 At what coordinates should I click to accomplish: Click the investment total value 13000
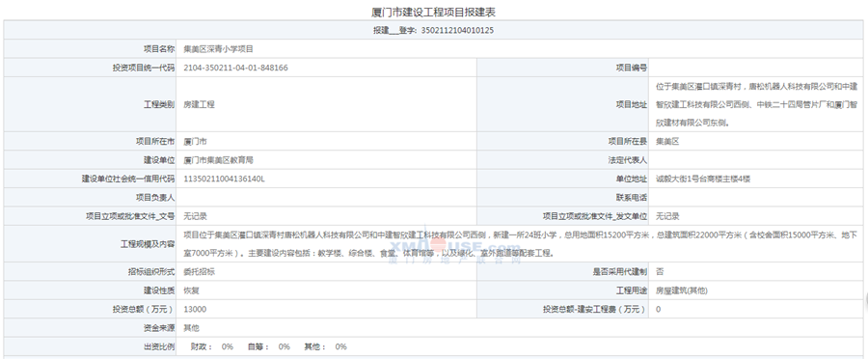point(195,309)
